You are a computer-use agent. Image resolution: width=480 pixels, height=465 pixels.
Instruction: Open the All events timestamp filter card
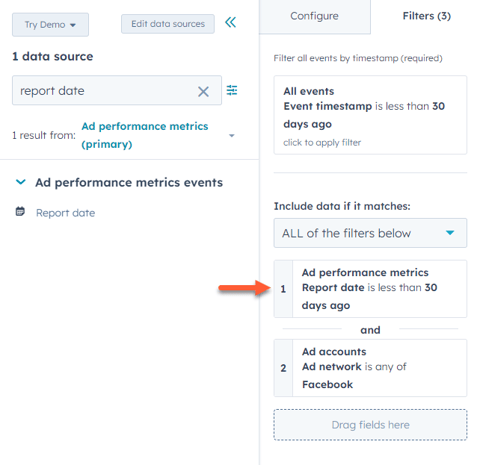coord(370,115)
